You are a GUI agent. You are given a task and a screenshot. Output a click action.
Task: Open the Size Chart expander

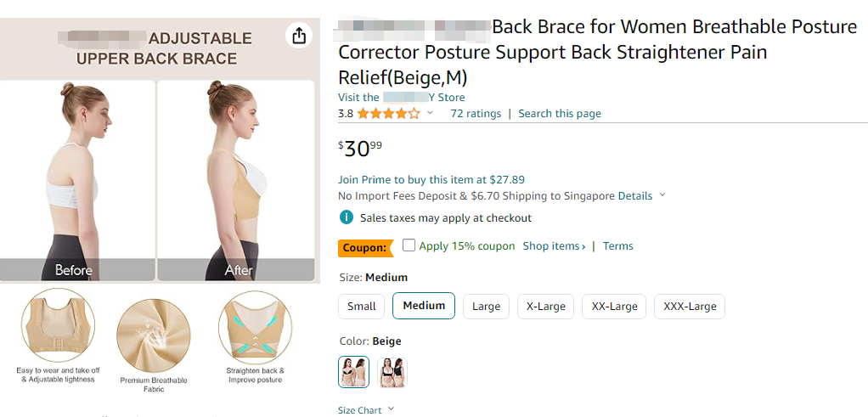click(x=366, y=410)
